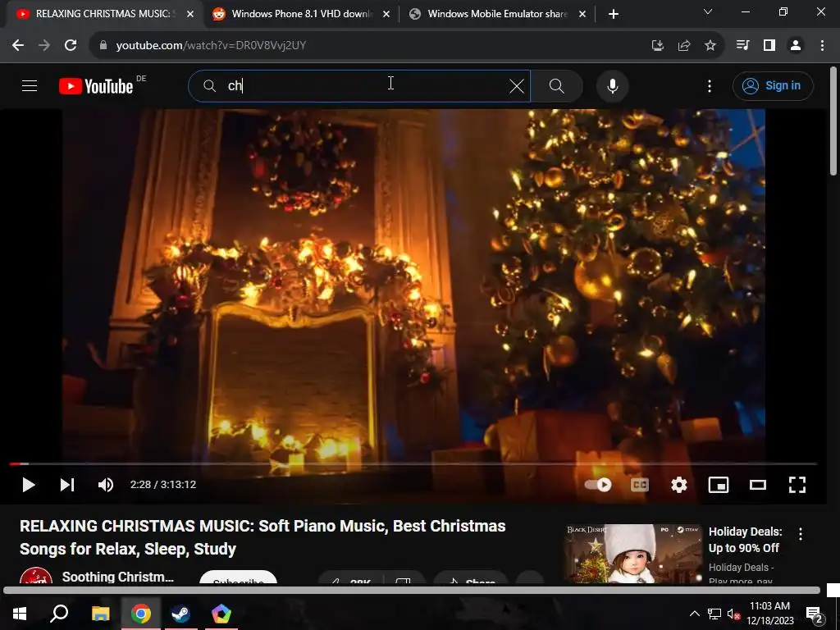Click the muted volume tray icon
This screenshot has height=630, width=840.
click(733, 614)
